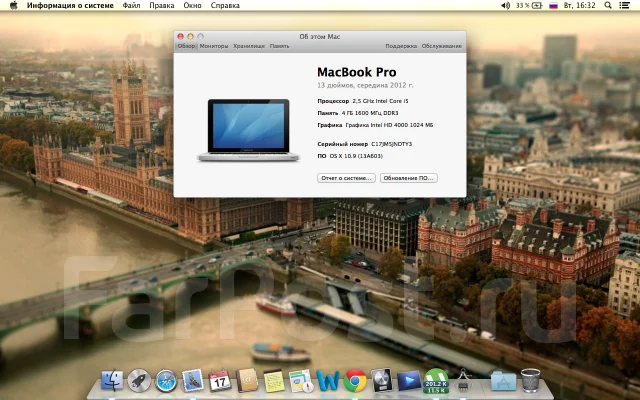Click MacBook Pro laptop image
Viewport: 640px width, 400px height.
click(248, 130)
